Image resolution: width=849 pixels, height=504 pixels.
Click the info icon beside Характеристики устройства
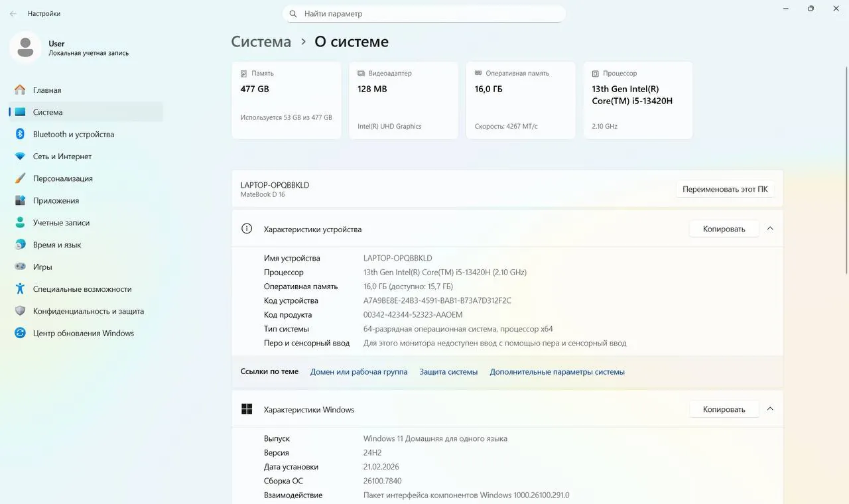247,229
